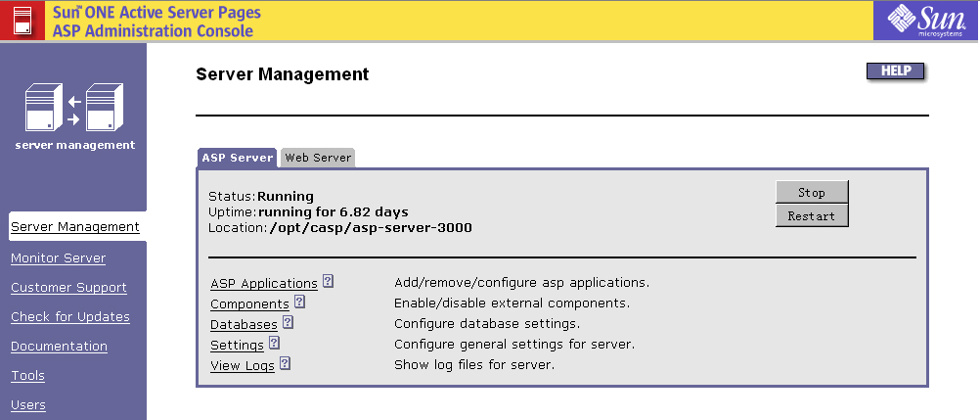Image resolution: width=980 pixels, height=420 pixels.
Task: Click the Sun Microsystems logo
Action: point(925,20)
